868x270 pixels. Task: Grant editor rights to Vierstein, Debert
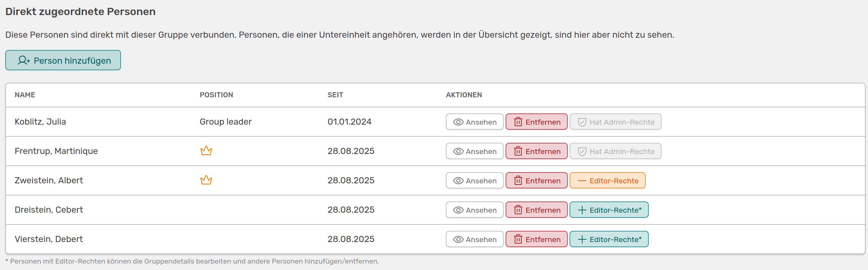(608, 239)
